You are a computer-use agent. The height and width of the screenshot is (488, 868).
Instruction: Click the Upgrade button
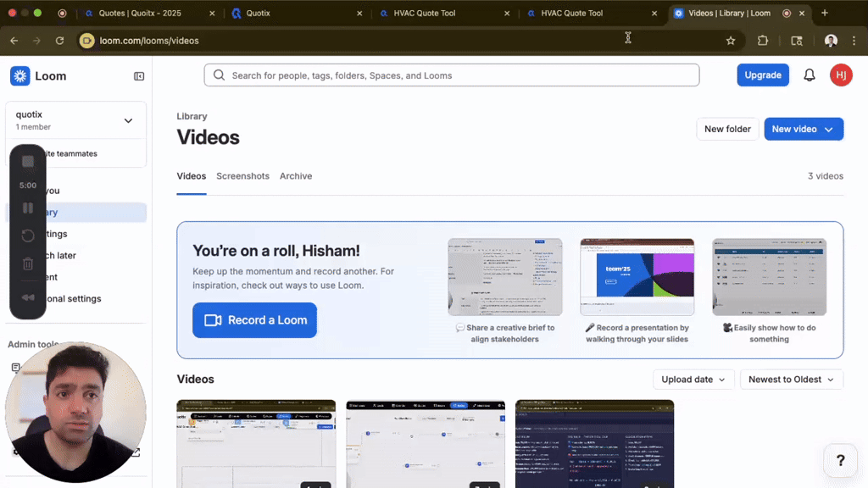click(x=762, y=75)
